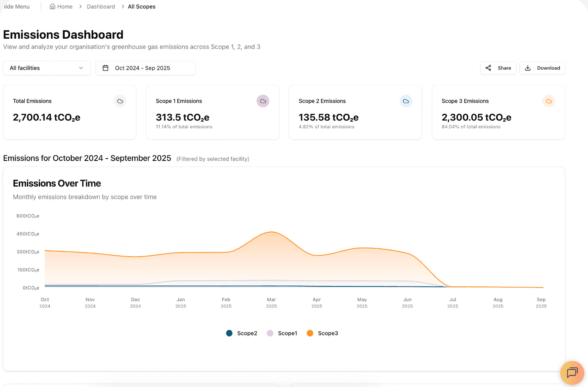Click the purple cloud icon on Scope 1 card
Screen dimensions: 588x387
[x=263, y=101]
